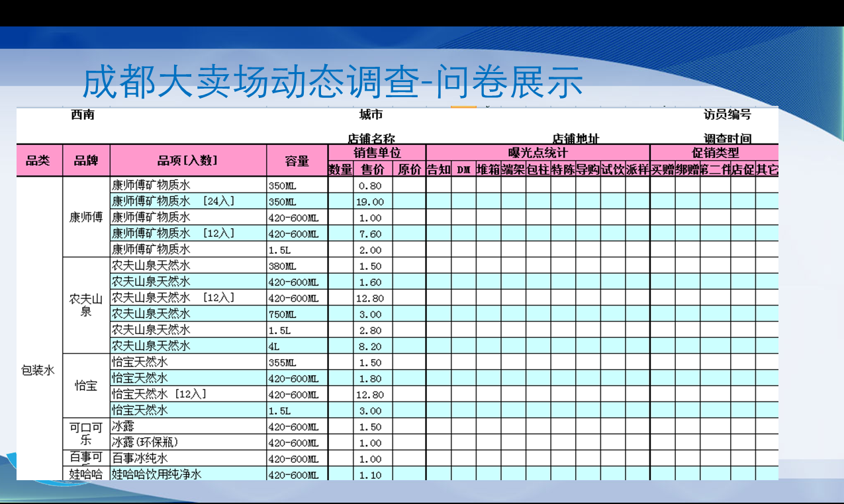This screenshot has width=844, height=504.
Task: Click the price cell 19.00
Action: coord(372,201)
